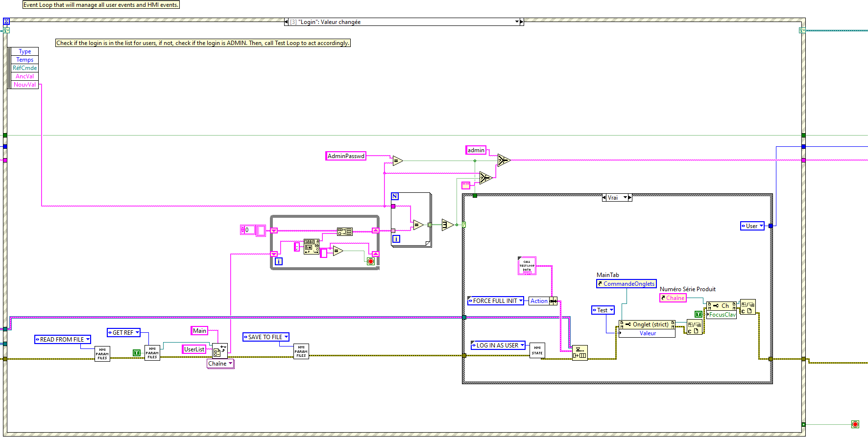Select the Main string constant
Image resolution: width=868 pixels, height=439 pixels.
[199, 331]
